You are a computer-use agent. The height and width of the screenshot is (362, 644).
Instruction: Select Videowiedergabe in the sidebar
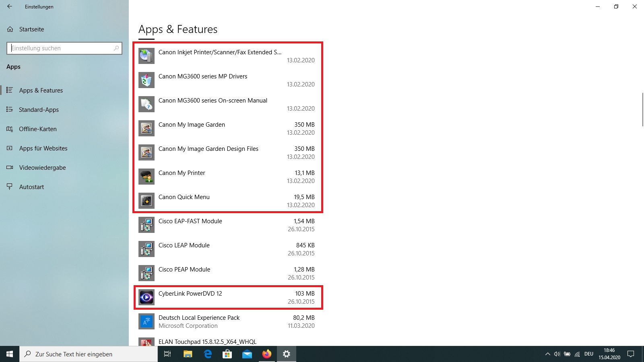42,168
